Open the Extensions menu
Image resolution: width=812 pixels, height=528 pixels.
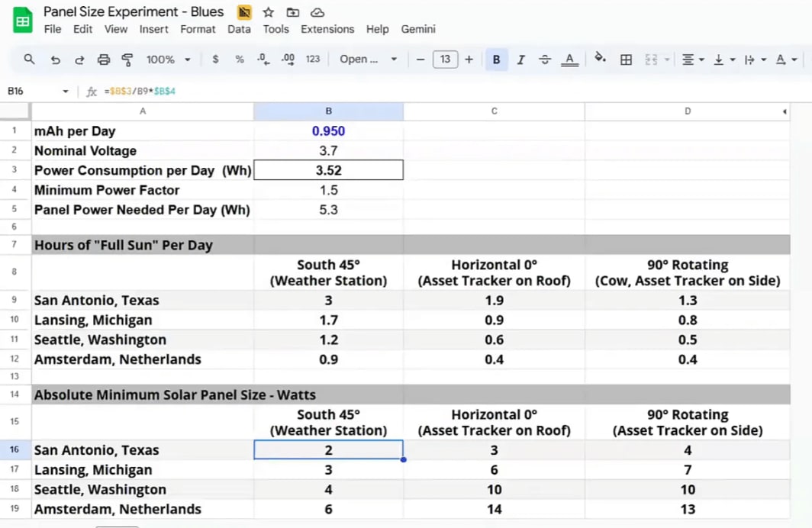coord(327,29)
